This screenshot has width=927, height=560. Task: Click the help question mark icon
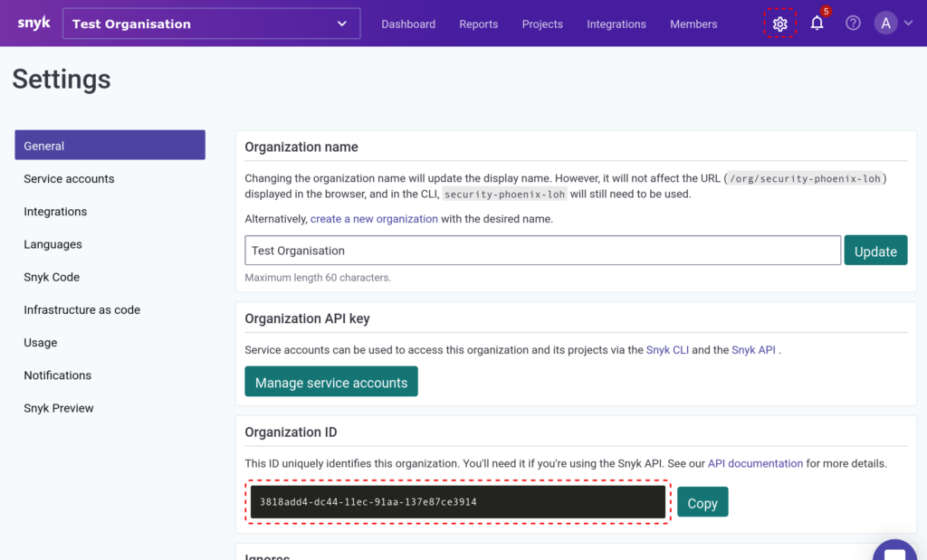click(x=853, y=23)
